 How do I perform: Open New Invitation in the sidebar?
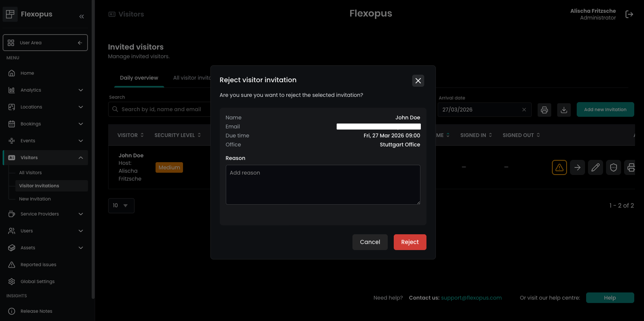tap(35, 199)
